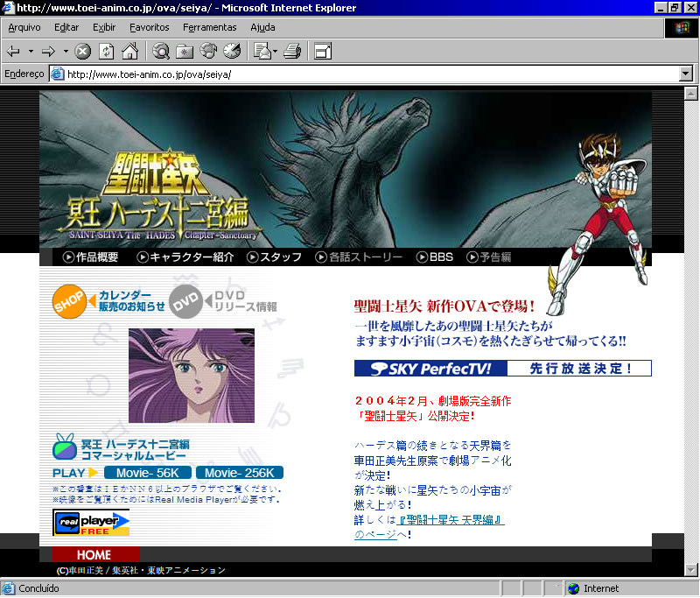Print the page using the printer icon
The height and width of the screenshot is (598, 700).
(x=292, y=52)
